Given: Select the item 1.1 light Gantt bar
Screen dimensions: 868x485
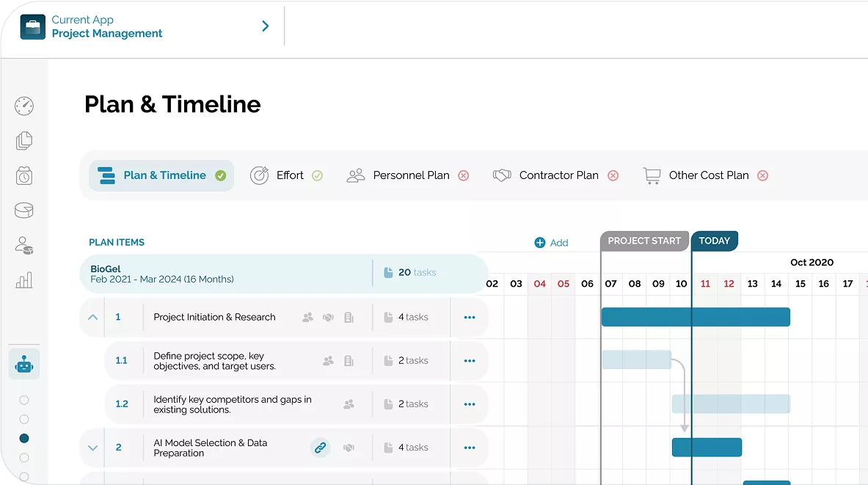Looking at the screenshot, I should coord(637,360).
